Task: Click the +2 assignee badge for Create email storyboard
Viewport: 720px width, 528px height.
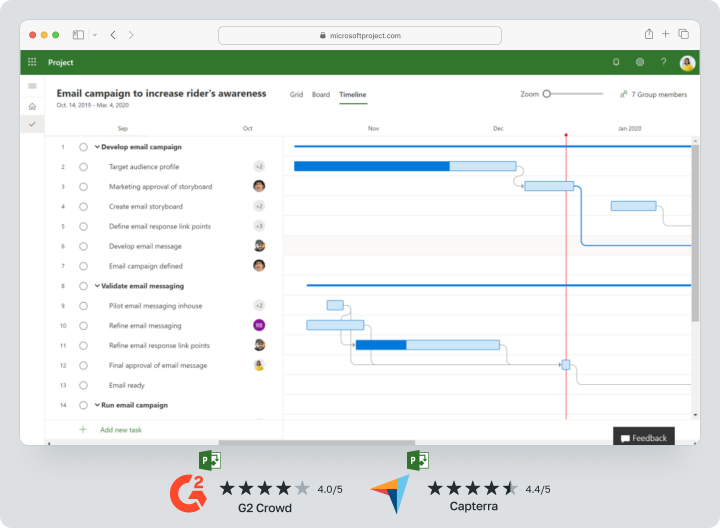Action: [259, 206]
